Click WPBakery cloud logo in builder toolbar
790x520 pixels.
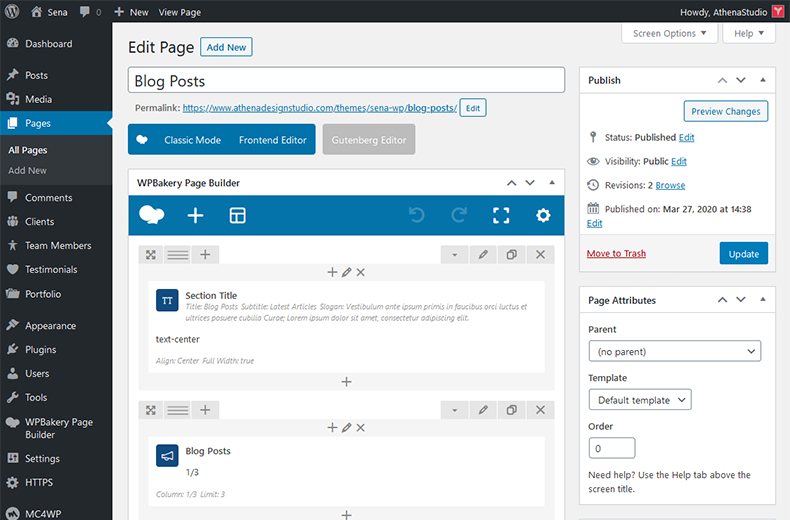pyautogui.click(x=151, y=215)
